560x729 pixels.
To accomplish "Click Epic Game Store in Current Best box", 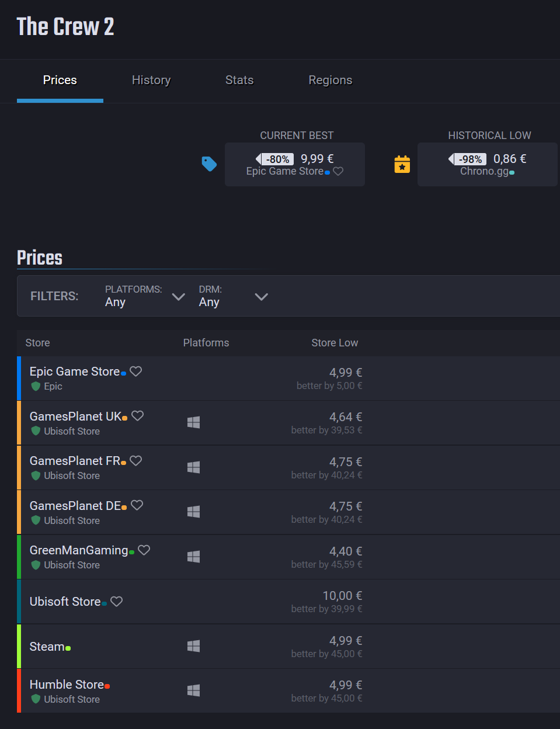I will 285,171.
